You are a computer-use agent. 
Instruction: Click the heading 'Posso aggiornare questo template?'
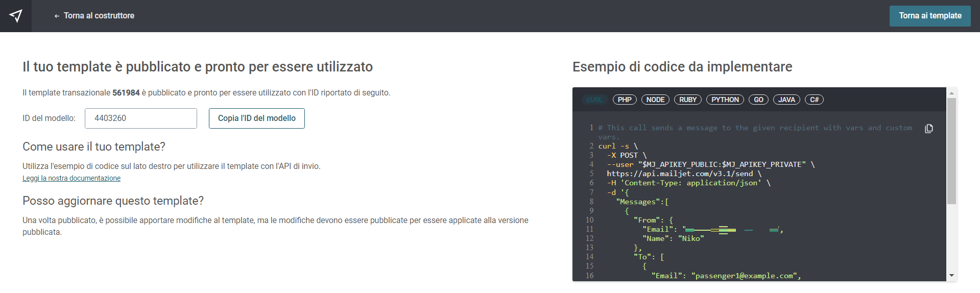coord(113,201)
